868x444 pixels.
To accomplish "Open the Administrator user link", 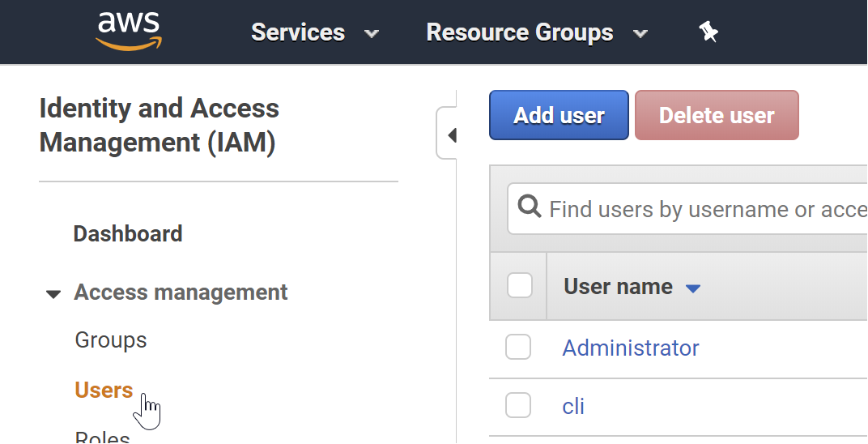I will click(x=631, y=348).
